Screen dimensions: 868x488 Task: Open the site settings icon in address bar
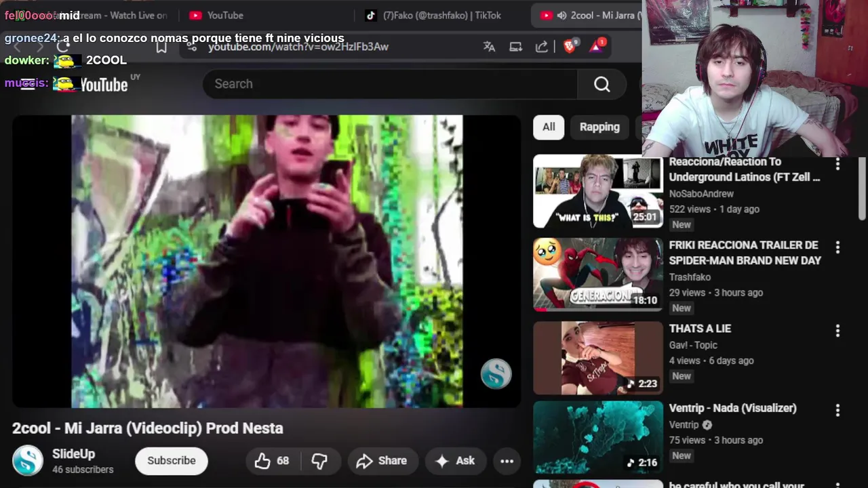click(x=192, y=46)
